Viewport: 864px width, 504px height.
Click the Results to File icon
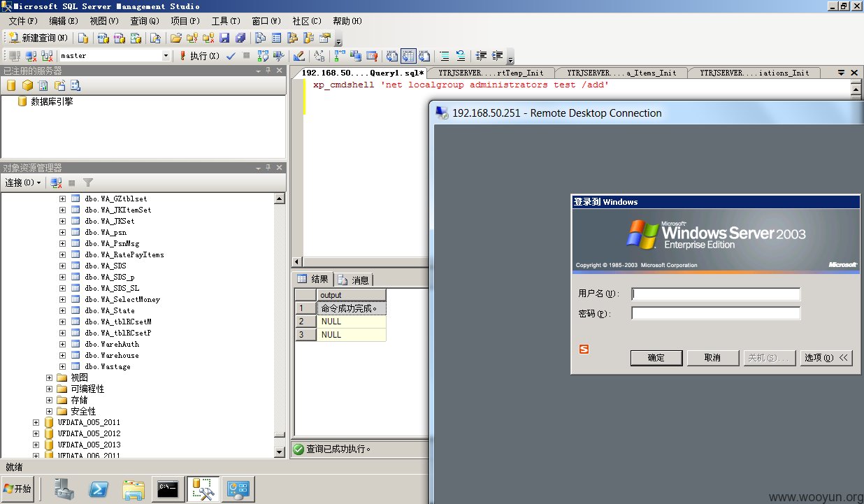point(424,56)
